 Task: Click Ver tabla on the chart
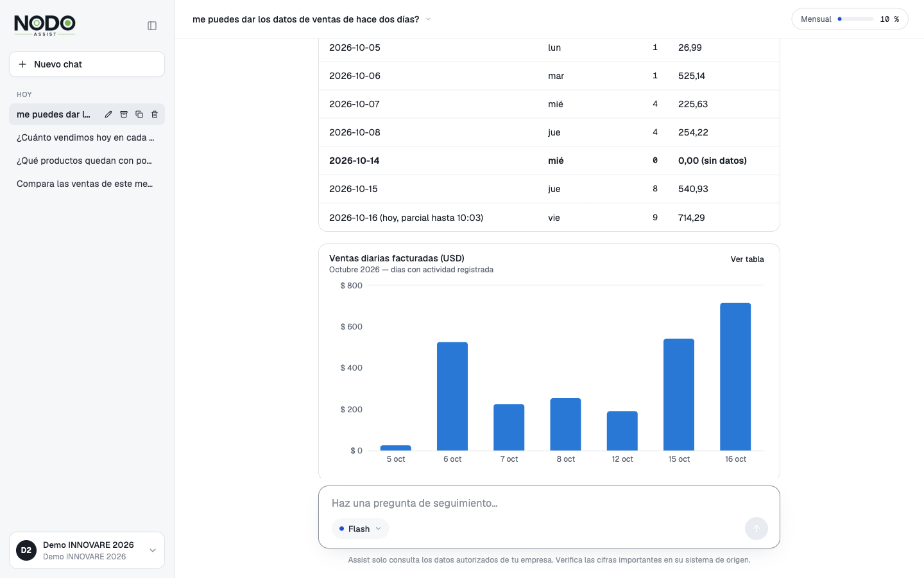pyautogui.click(x=748, y=259)
